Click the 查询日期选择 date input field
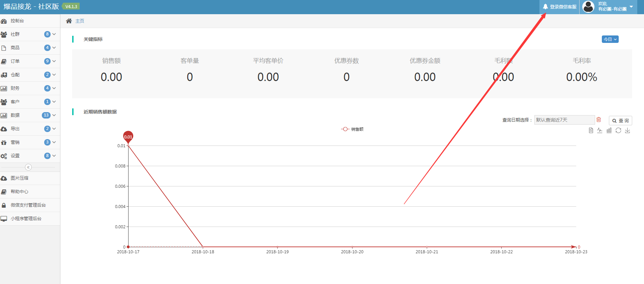 tap(564, 120)
